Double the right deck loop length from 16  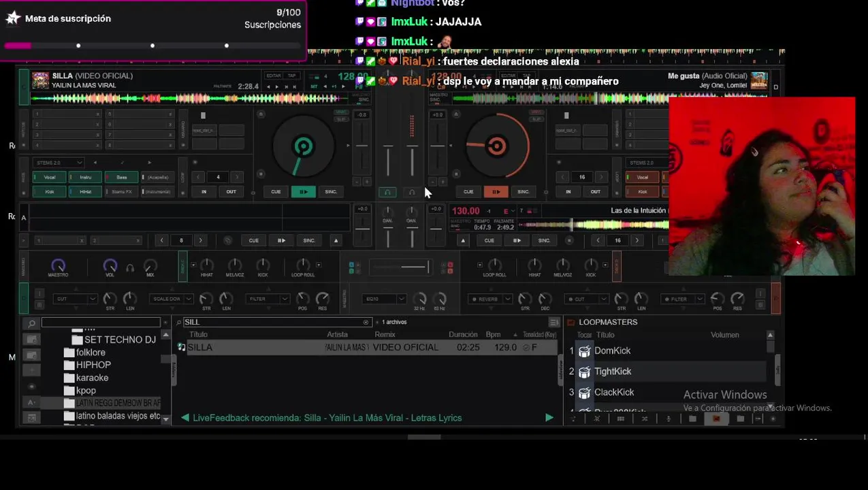pos(601,177)
